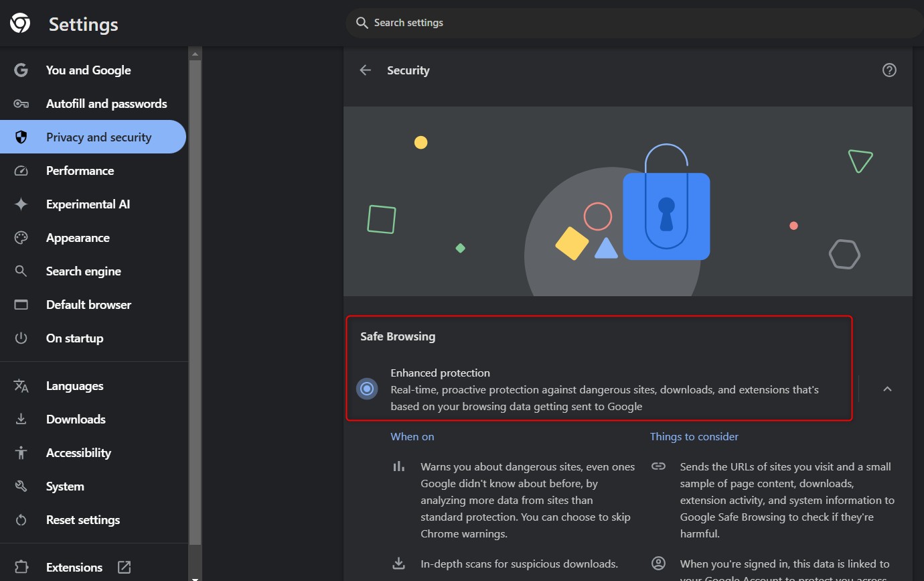Click the back arrow beside Security
Image resolution: width=924 pixels, height=581 pixels.
[x=365, y=70]
